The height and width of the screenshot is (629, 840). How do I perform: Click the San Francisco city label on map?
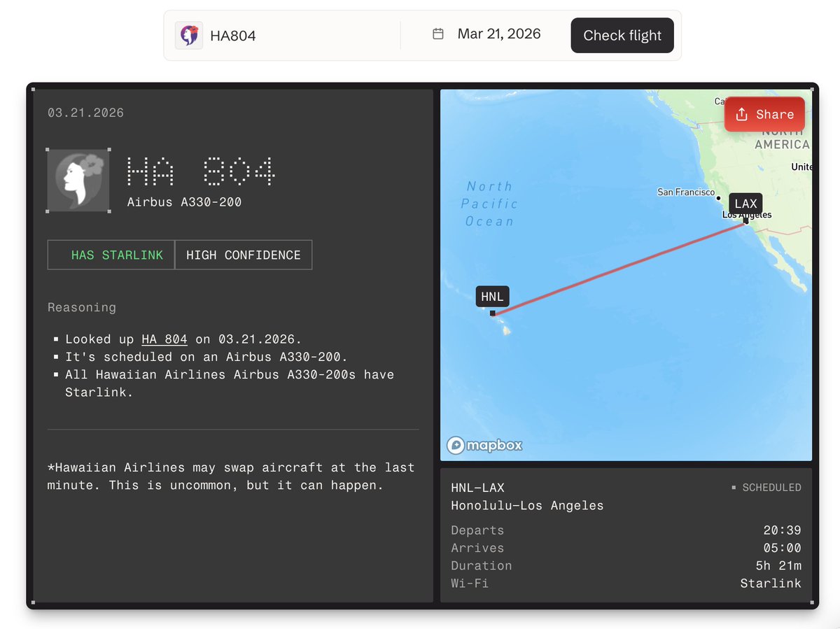pos(686,192)
